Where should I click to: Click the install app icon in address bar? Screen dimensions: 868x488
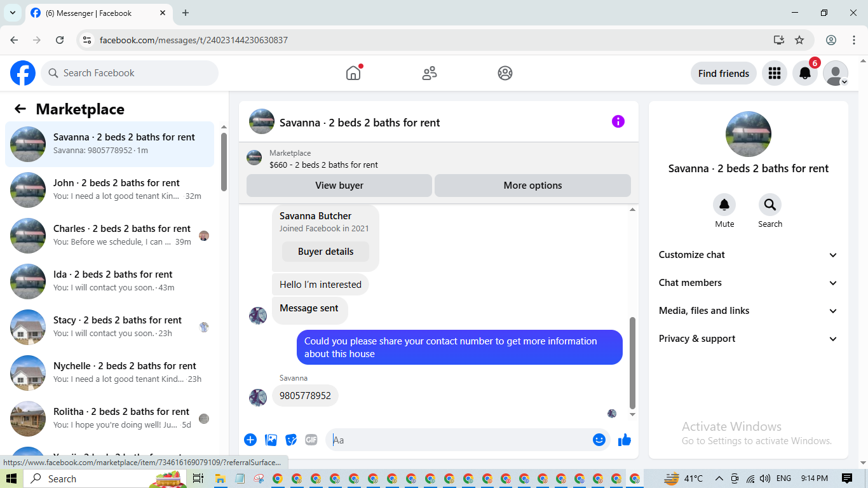[x=779, y=40]
